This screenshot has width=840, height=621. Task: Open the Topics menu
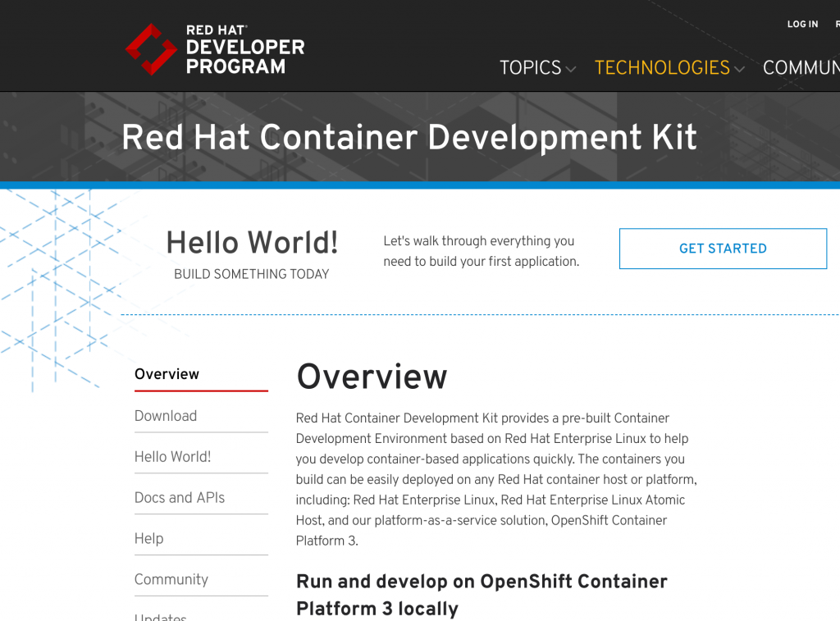[537, 68]
